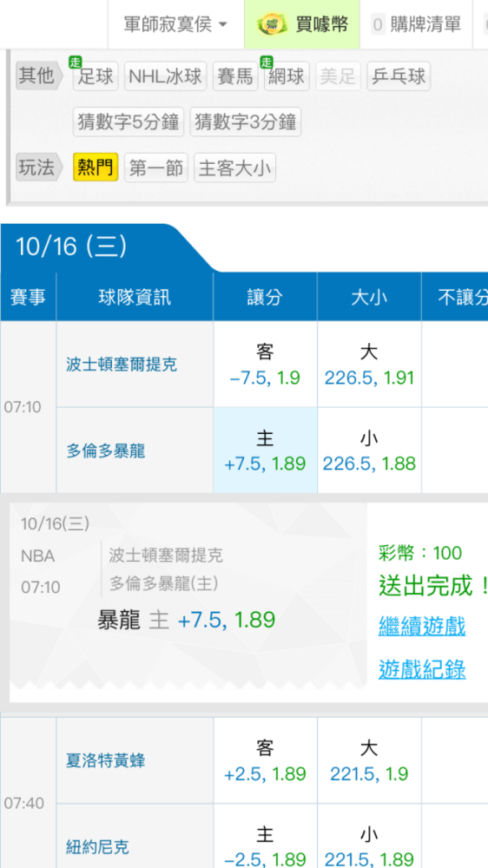The width and height of the screenshot is (488, 868).
Task: Click the 大小 column header
Action: point(369,297)
